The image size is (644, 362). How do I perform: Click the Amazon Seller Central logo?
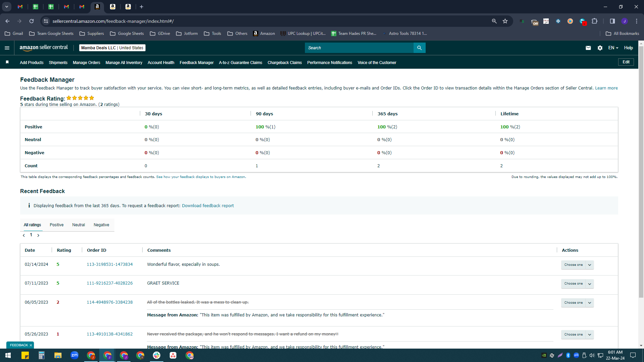pos(44,48)
